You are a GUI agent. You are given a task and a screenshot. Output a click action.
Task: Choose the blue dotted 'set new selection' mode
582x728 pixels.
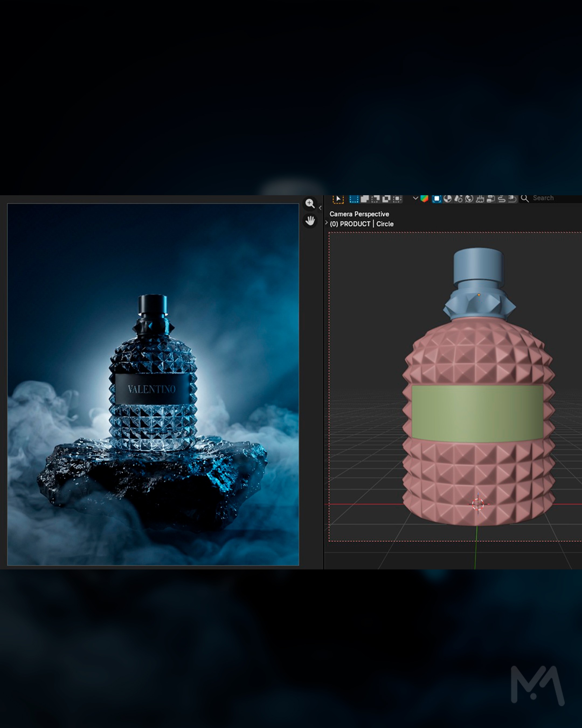(354, 199)
